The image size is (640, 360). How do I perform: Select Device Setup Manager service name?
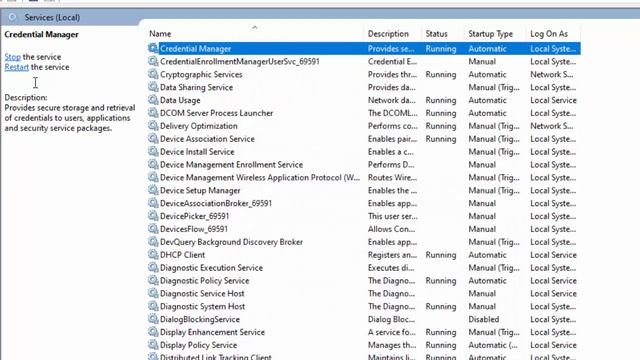pyautogui.click(x=200, y=190)
